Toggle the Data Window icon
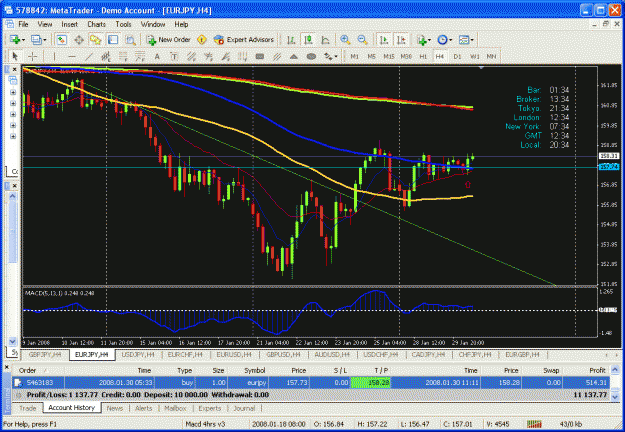The width and height of the screenshot is (625, 432). click(79, 40)
